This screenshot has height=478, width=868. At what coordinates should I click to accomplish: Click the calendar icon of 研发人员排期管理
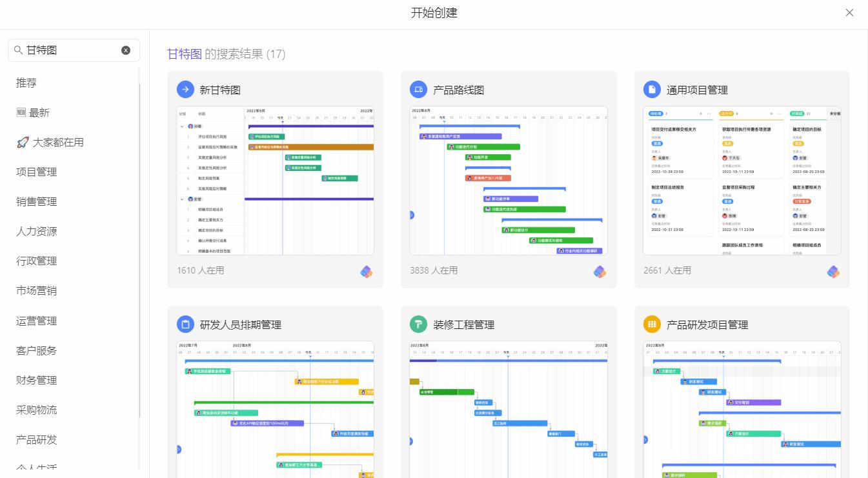point(185,324)
